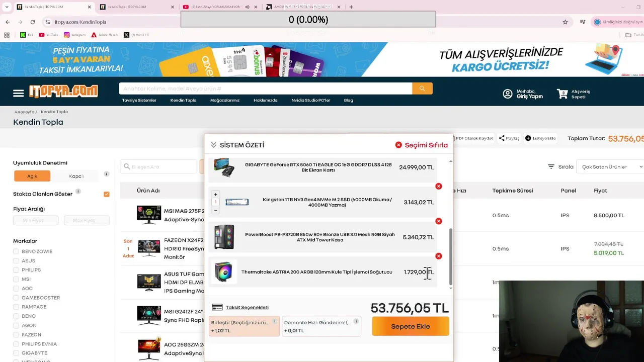Click info icon beside Stokta Olanları Göster

point(78,192)
